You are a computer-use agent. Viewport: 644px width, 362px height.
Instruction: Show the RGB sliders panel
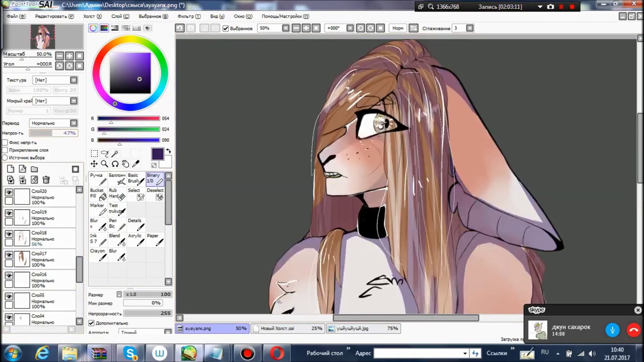pyautogui.click(x=104, y=28)
